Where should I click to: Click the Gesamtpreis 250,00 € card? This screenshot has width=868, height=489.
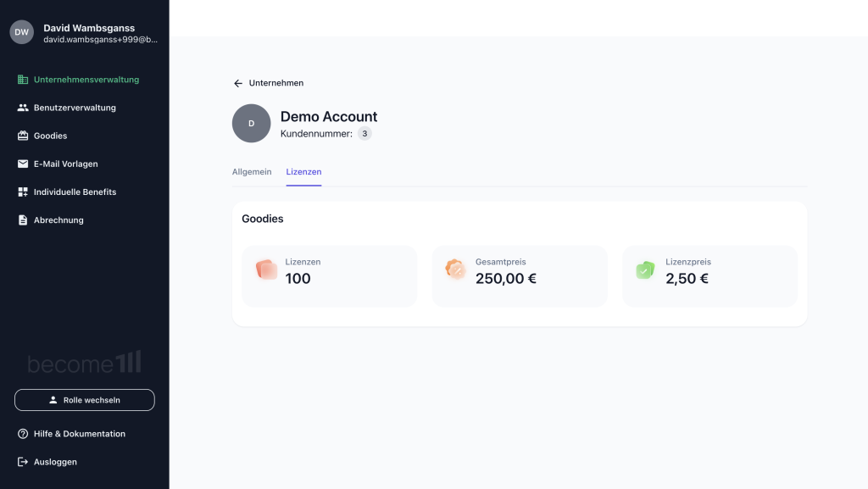[x=520, y=276]
